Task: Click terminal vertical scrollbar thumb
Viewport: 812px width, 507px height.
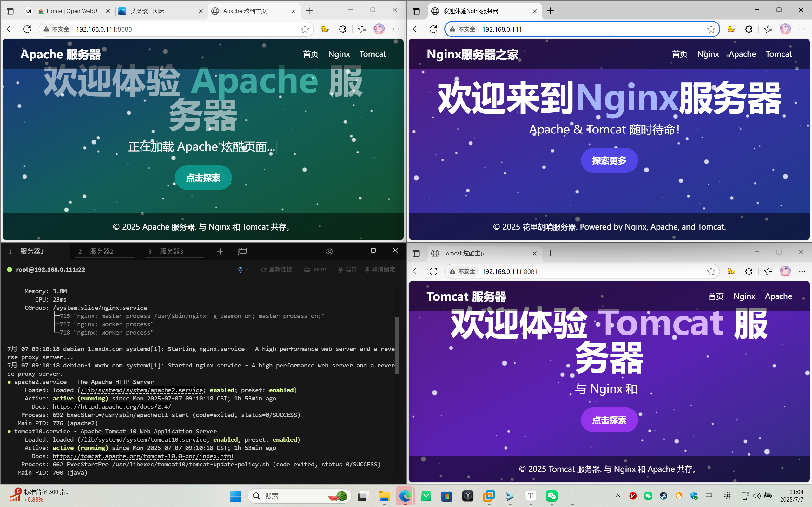Action: [397, 345]
